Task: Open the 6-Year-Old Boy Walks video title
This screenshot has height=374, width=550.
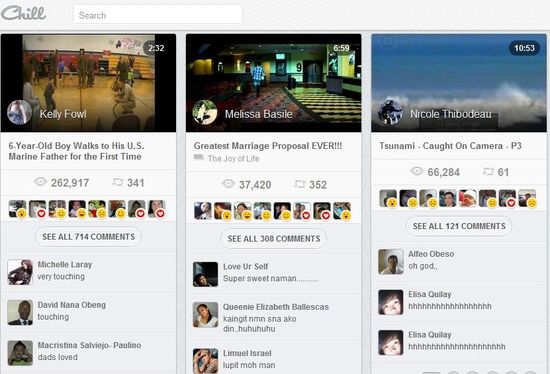Action: pyautogui.click(x=76, y=151)
